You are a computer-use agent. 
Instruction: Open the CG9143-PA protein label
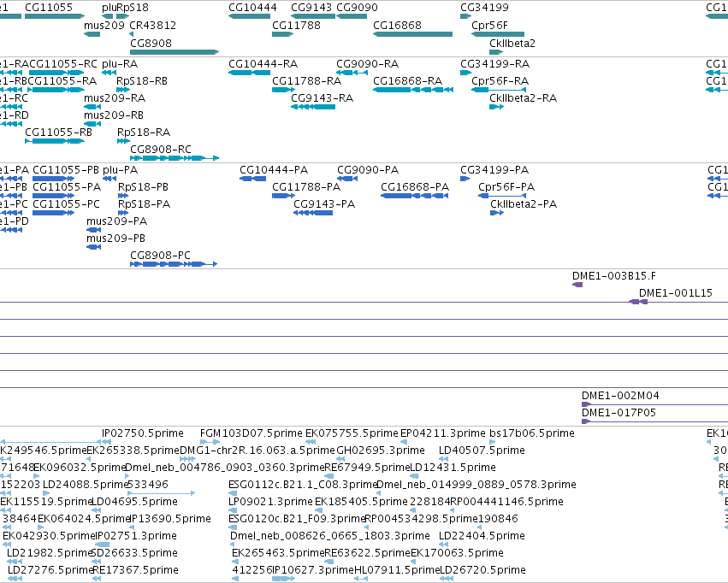[x=324, y=204]
